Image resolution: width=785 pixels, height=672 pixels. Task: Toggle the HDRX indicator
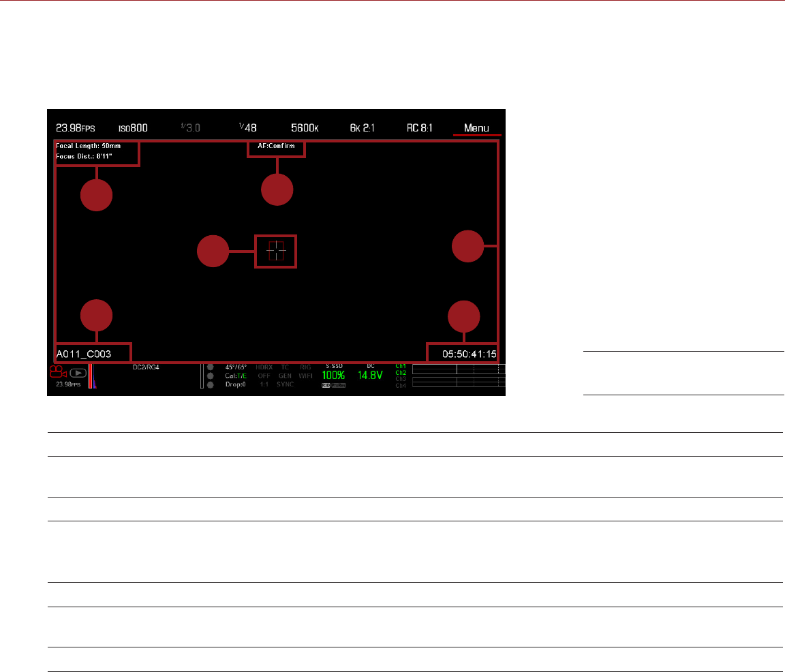[264, 367]
